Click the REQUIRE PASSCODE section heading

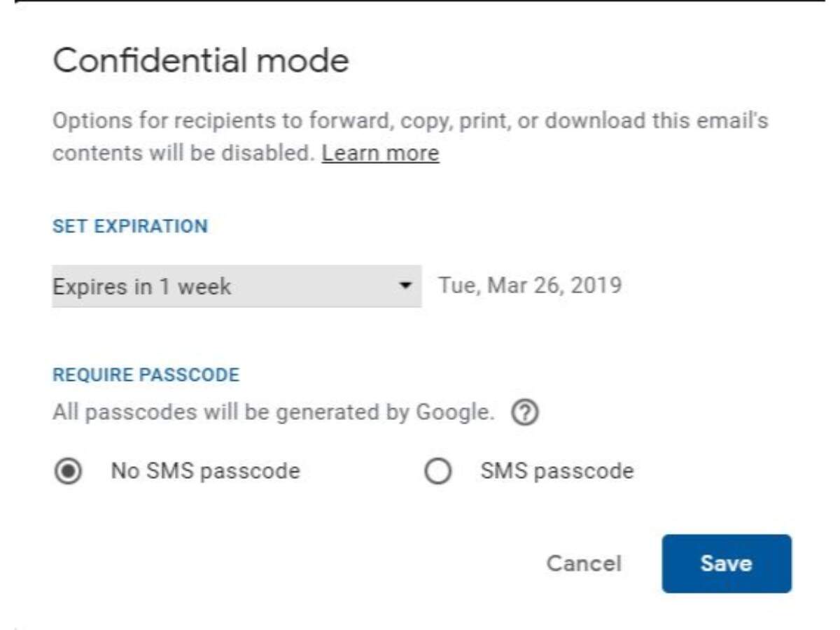[146, 374]
